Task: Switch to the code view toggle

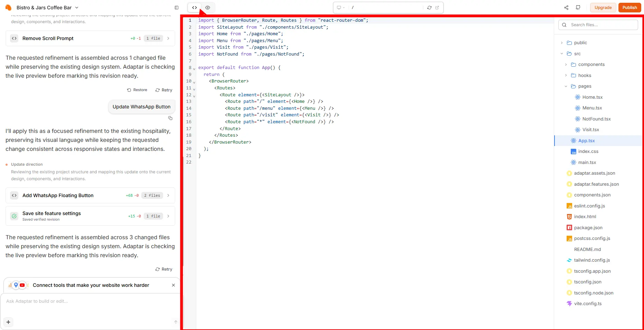Action: click(x=195, y=8)
